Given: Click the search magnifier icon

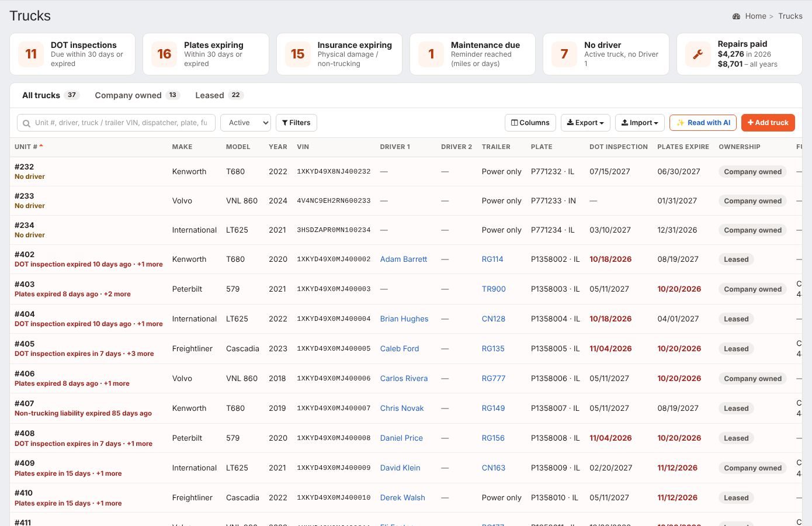Looking at the screenshot, I should [x=26, y=123].
